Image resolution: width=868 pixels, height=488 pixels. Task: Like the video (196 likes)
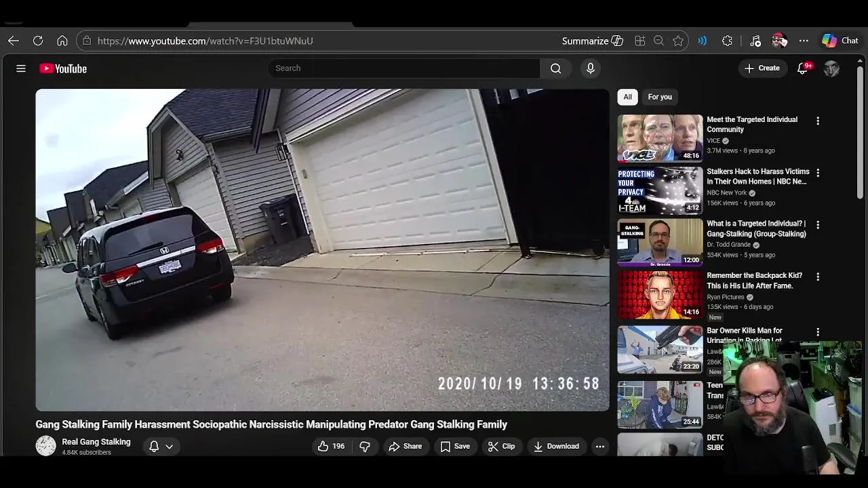(x=332, y=446)
